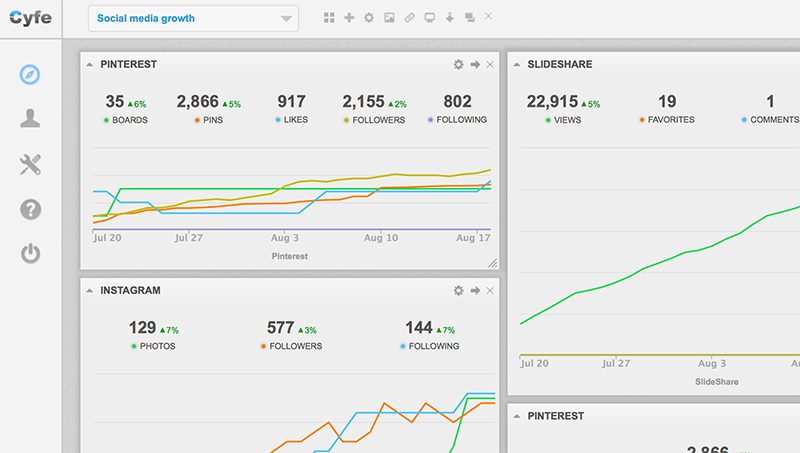Image resolution: width=800 pixels, height=453 pixels.
Task: Click the download export arrow icon
Action: [449, 18]
